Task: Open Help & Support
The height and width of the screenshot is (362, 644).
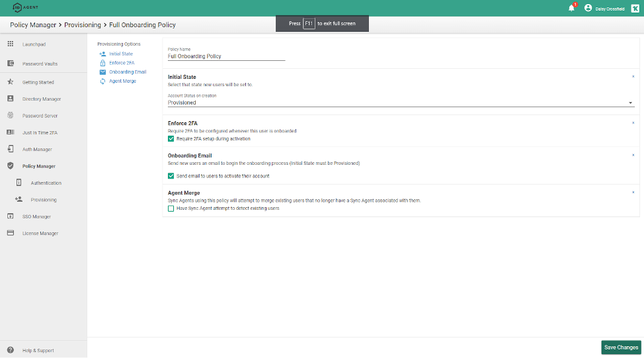Action: click(38, 351)
